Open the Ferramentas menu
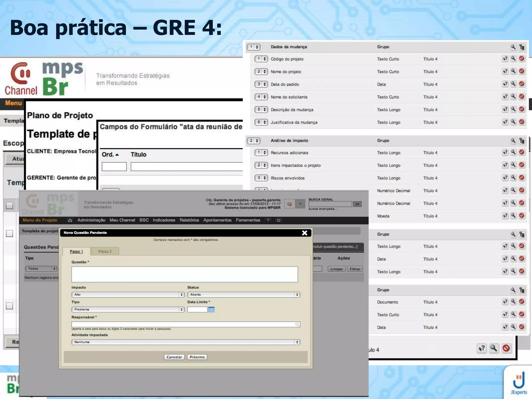Viewport: 532px width, 399px height. [248, 220]
